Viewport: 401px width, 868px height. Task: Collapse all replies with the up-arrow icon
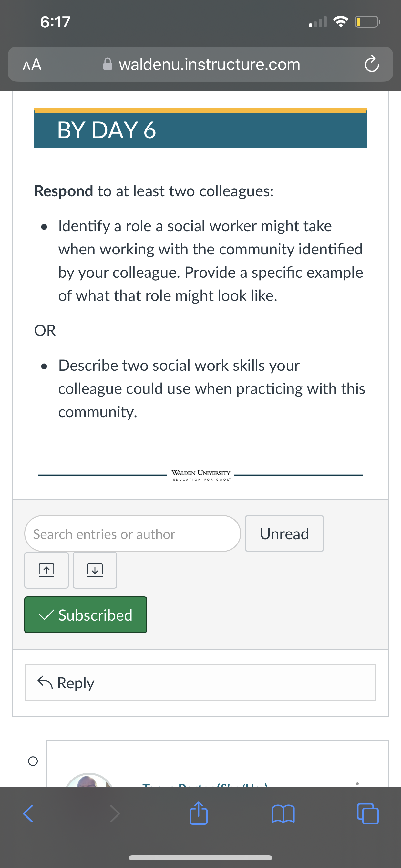click(46, 570)
